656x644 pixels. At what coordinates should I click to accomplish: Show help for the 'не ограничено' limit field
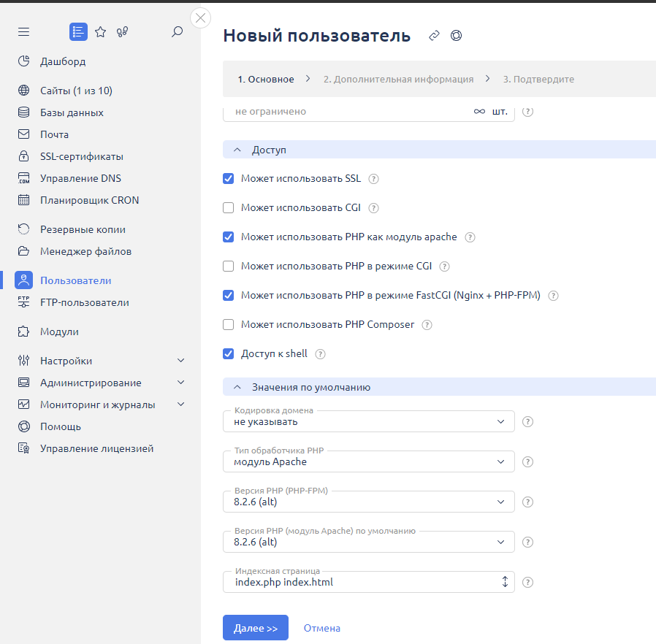[528, 112]
